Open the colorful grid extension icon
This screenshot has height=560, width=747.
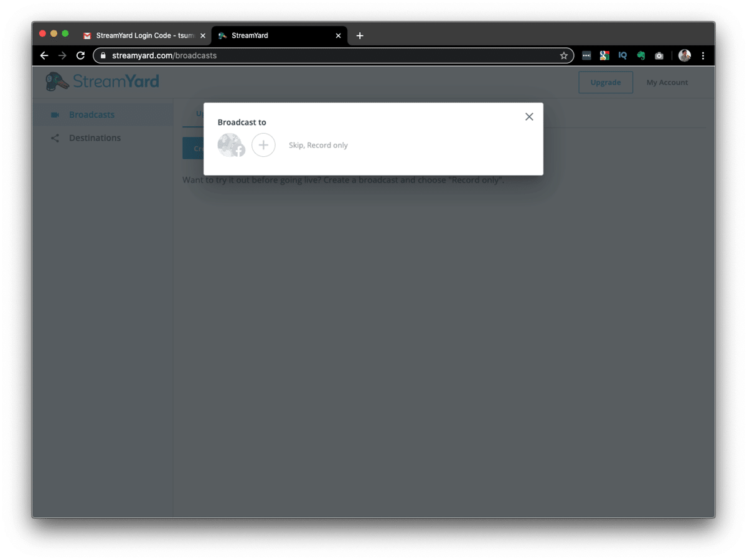[x=604, y=55]
